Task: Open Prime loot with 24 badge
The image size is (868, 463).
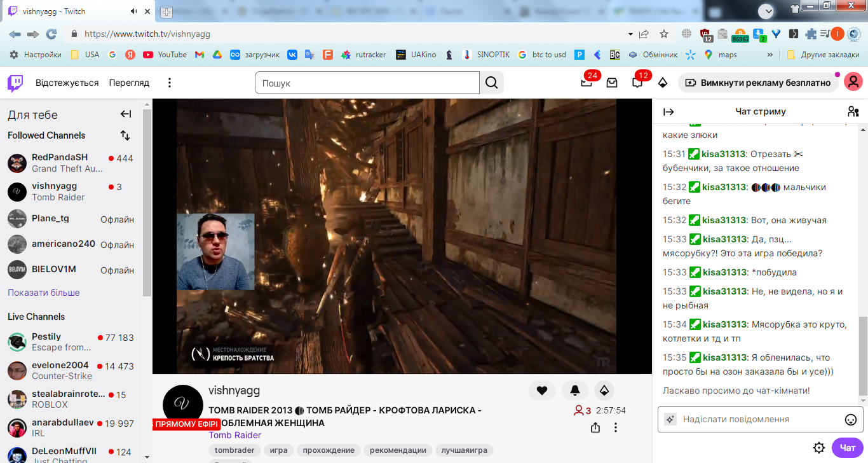Action: pyautogui.click(x=587, y=83)
